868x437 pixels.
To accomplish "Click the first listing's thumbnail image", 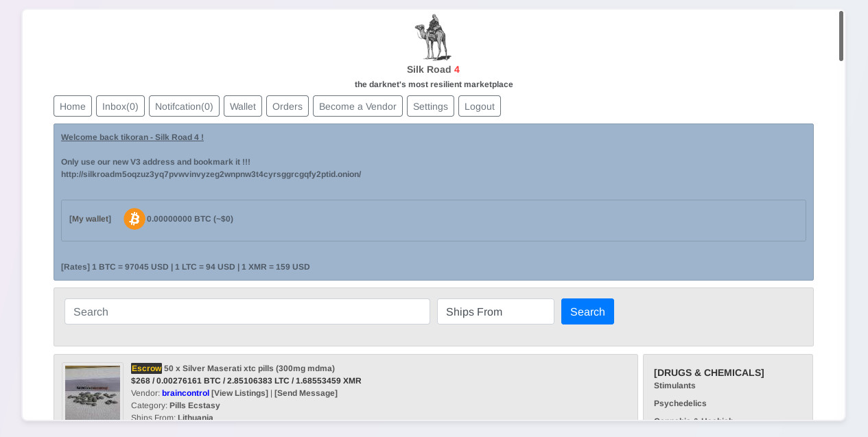I will click(x=93, y=392).
